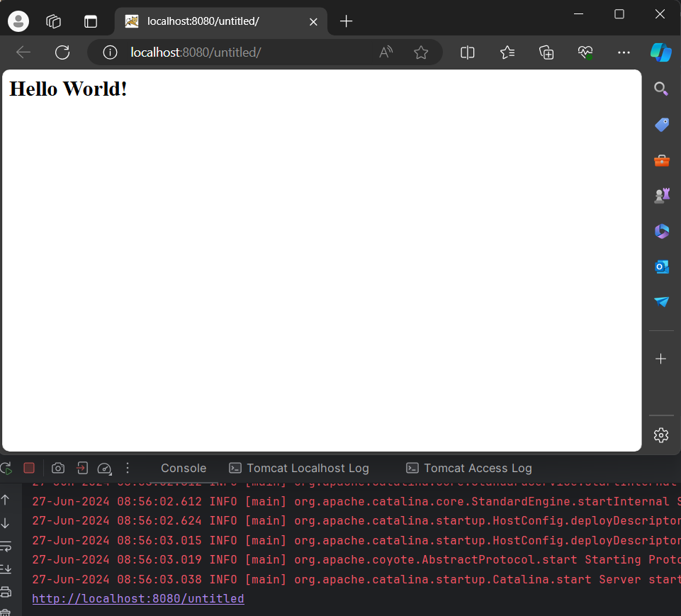Open the Copilot sidebar
The width and height of the screenshot is (681, 616).
(x=660, y=52)
